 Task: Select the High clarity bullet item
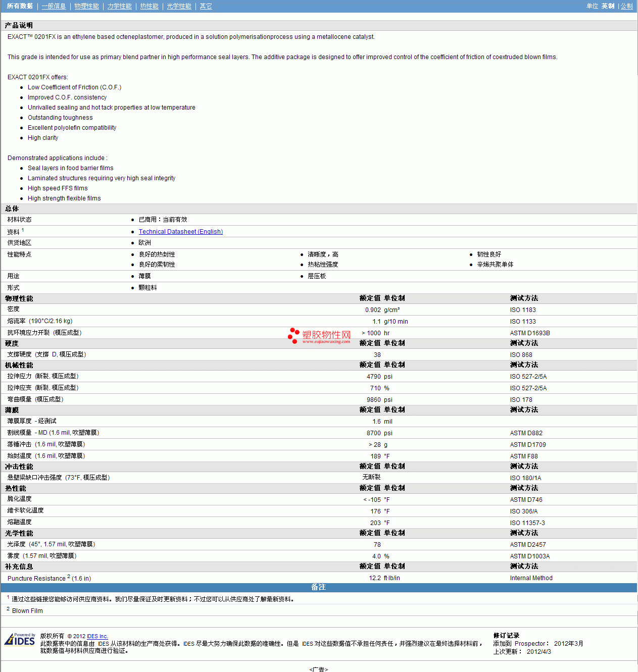pos(43,138)
